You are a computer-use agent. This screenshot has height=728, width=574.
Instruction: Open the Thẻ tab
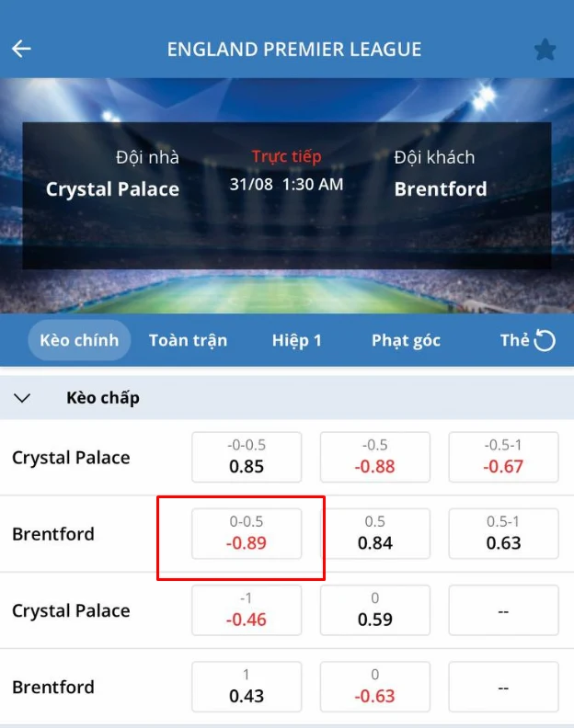click(x=513, y=340)
